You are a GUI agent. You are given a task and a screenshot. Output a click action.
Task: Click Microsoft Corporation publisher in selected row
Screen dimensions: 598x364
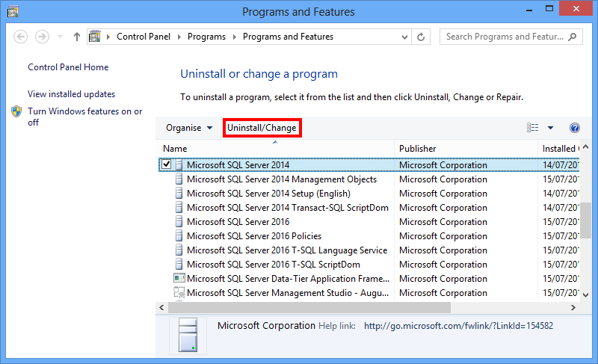(443, 165)
